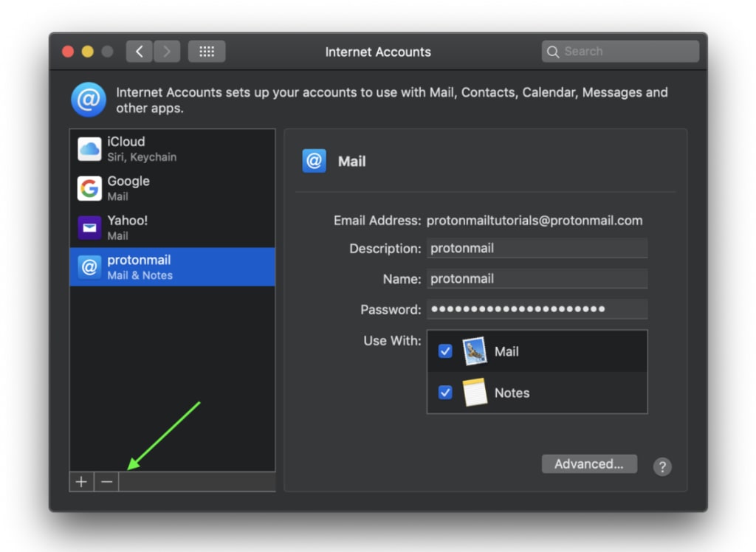Image resolution: width=756 pixels, height=552 pixels.
Task: Click the Internet Accounts window title
Action: point(378,52)
